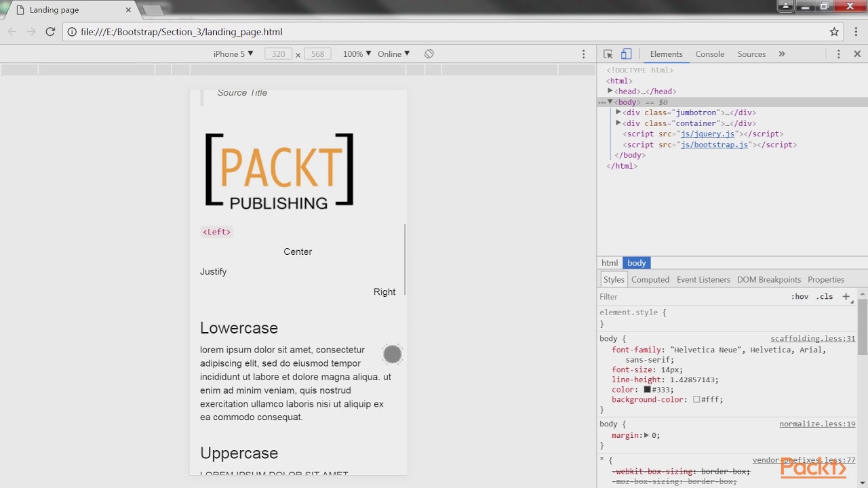Open vendor-prefixes.less:77 source link
The image size is (868, 488).
(x=804, y=460)
